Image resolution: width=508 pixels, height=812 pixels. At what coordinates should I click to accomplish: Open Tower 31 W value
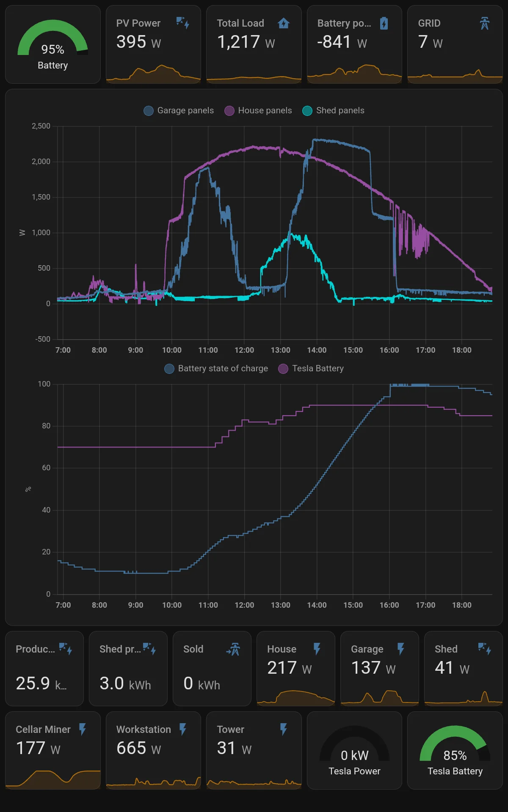click(x=234, y=748)
